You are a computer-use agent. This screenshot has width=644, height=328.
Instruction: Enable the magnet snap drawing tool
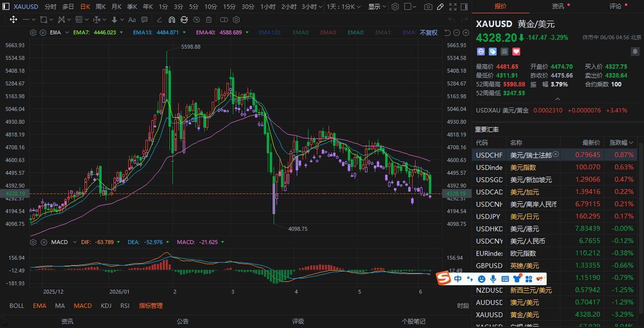coord(172,20)
